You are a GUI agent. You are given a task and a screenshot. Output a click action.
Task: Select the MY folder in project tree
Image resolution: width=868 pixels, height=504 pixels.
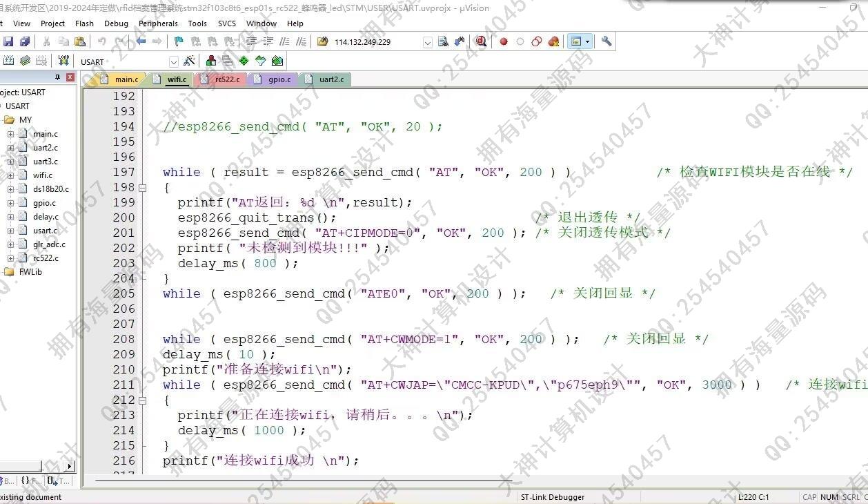click(26, 120)
